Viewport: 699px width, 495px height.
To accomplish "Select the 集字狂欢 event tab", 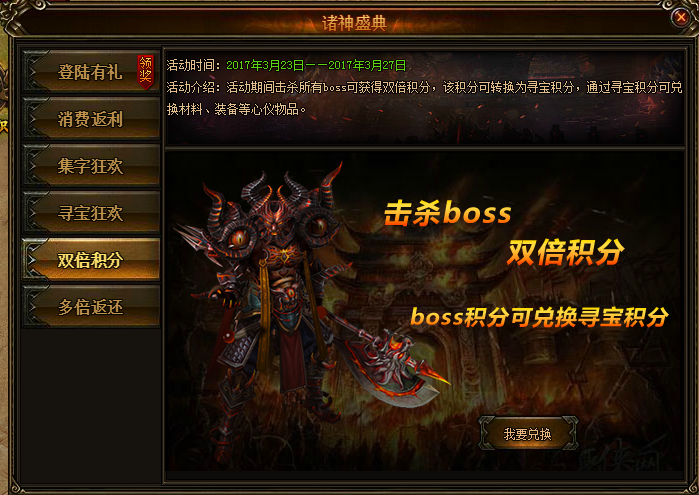I will [x=91, y=165].
